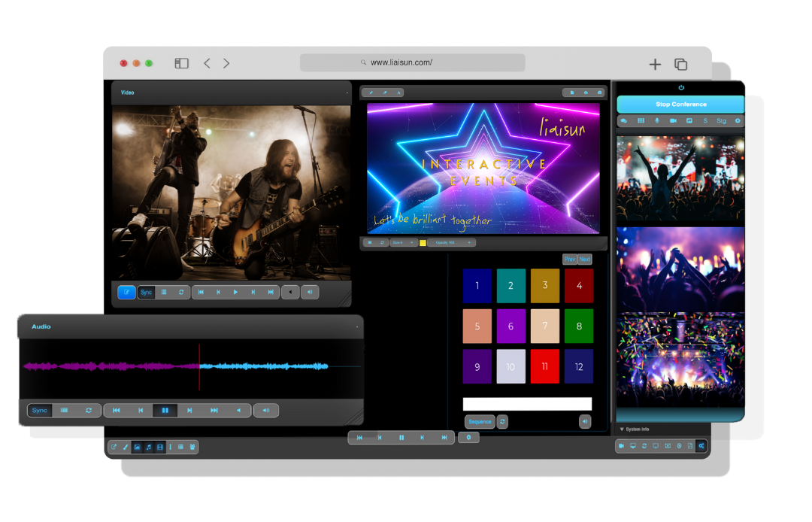Skip to last track in Video panel
This screenshot has height=522, width=812.
[271, 292]
